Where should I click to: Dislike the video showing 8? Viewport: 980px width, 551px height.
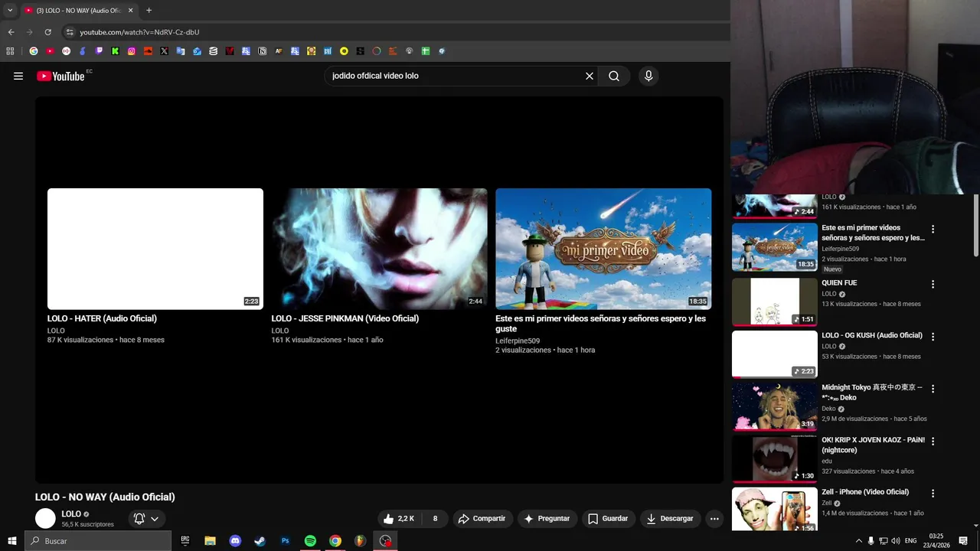tap(435, 518)
